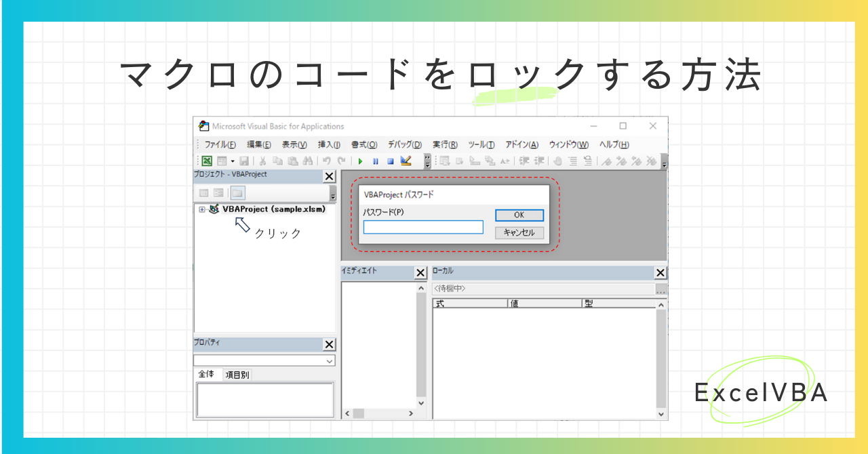
Task: Open Edit toolbar options overflow arrow
Action: point(664,161)
